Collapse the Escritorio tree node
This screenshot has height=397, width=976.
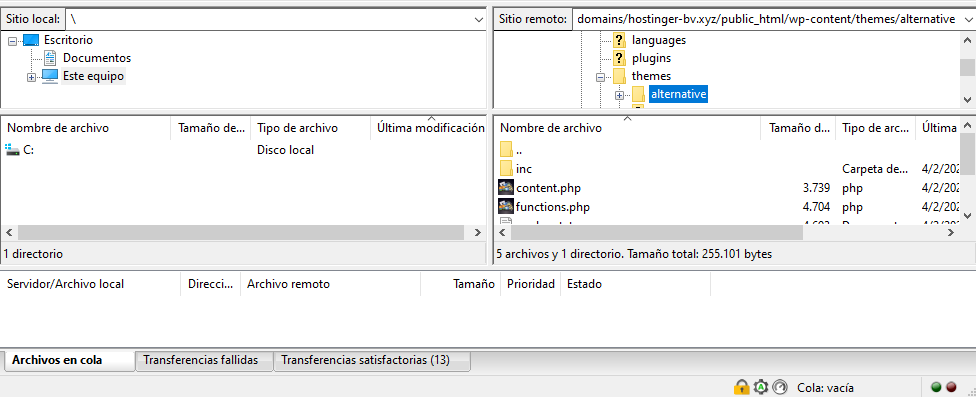pos(12,40)
